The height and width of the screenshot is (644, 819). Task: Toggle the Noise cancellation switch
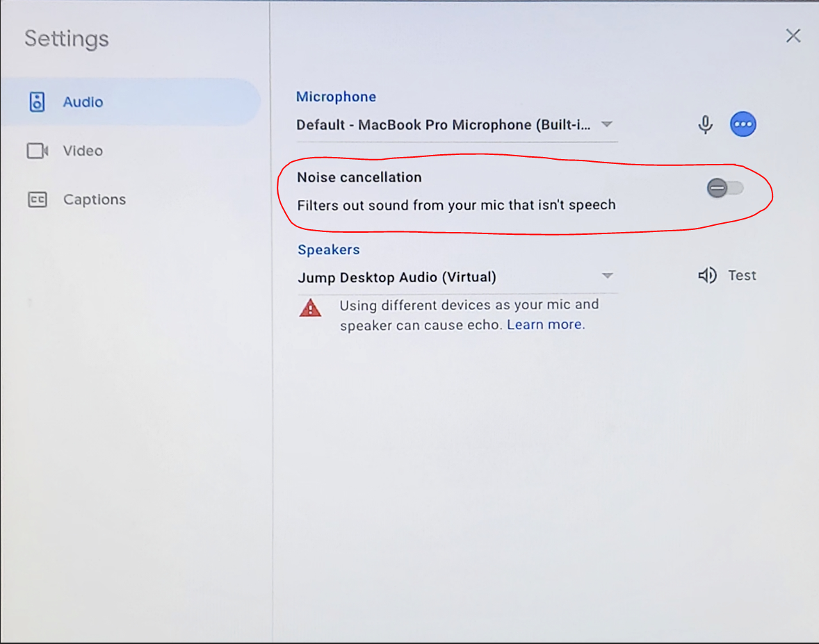725,188
